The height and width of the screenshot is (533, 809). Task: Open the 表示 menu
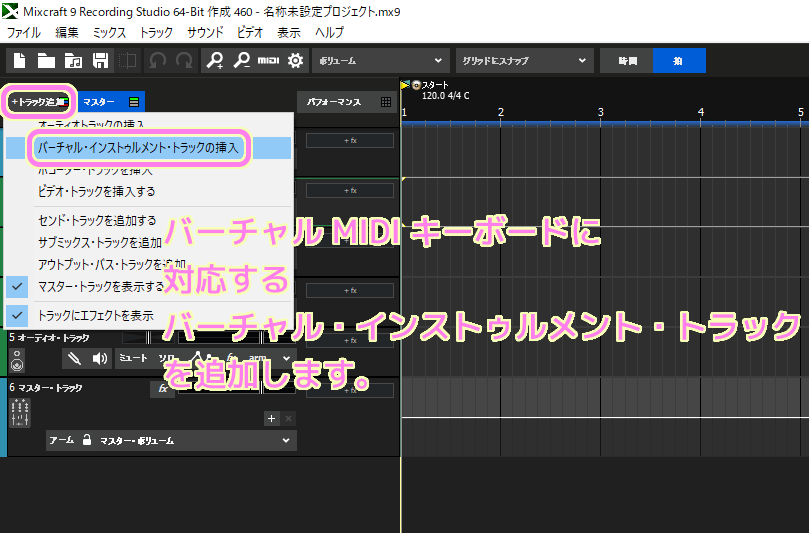coord(288,33)
